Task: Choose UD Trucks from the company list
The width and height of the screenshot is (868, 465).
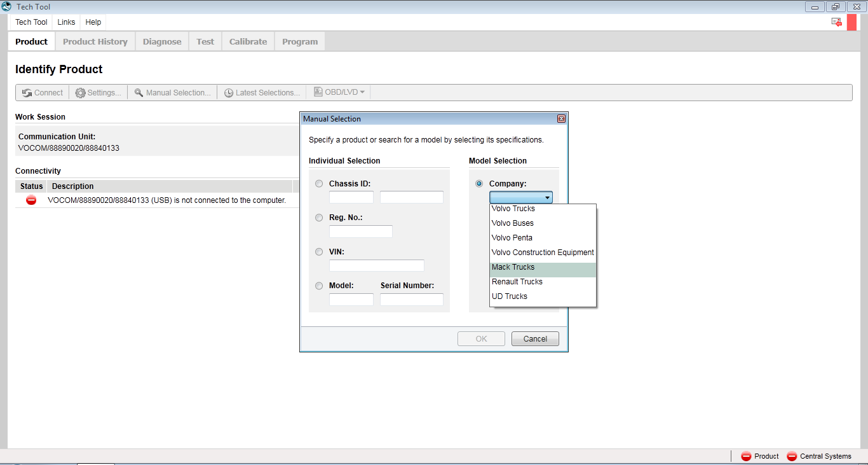Action: (x=543, y=296)
